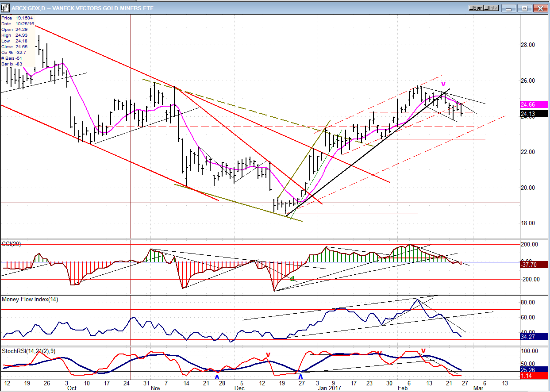The image size is (550, 392).
Task: Click the green marker in the CCI panel
Action: pyautogui.click(x=292, y=279)
